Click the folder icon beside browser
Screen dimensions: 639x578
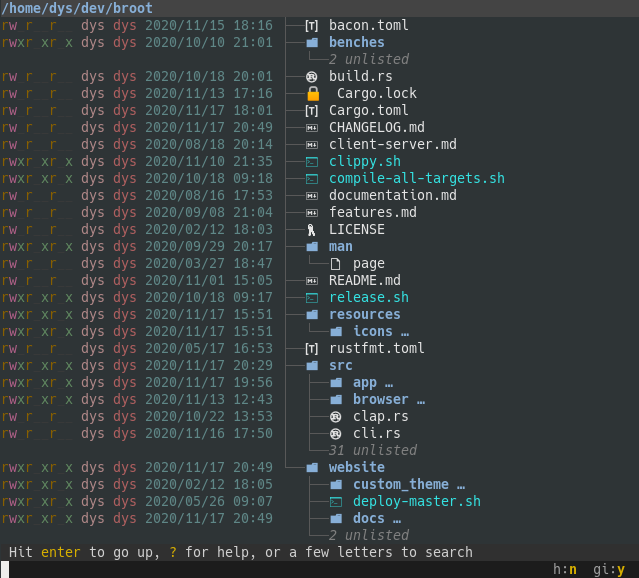pos(336,399)
